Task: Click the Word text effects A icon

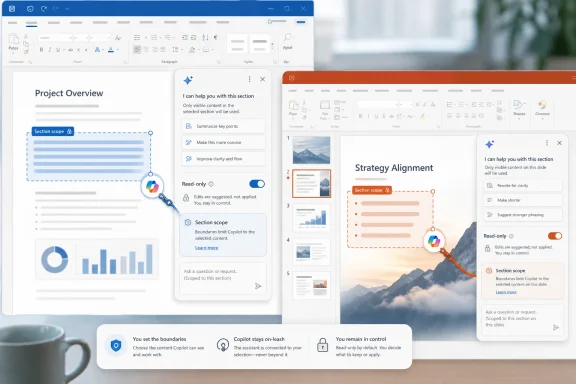Action: coord(97,50)
